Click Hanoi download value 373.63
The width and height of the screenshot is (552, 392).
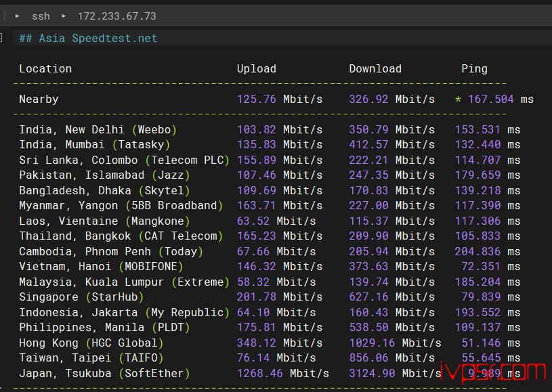pos(368,267)
